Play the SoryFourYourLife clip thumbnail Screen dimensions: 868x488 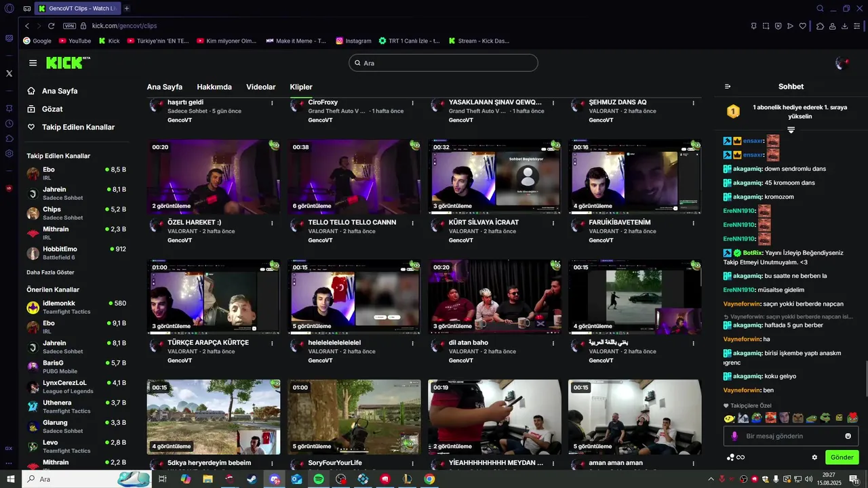pos(354,417)
